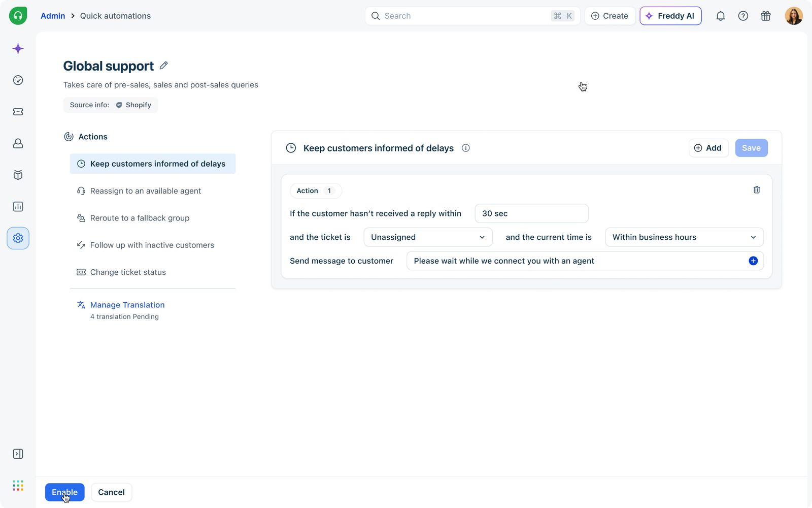Select Follow up with inactive customers

pos(153,245)
